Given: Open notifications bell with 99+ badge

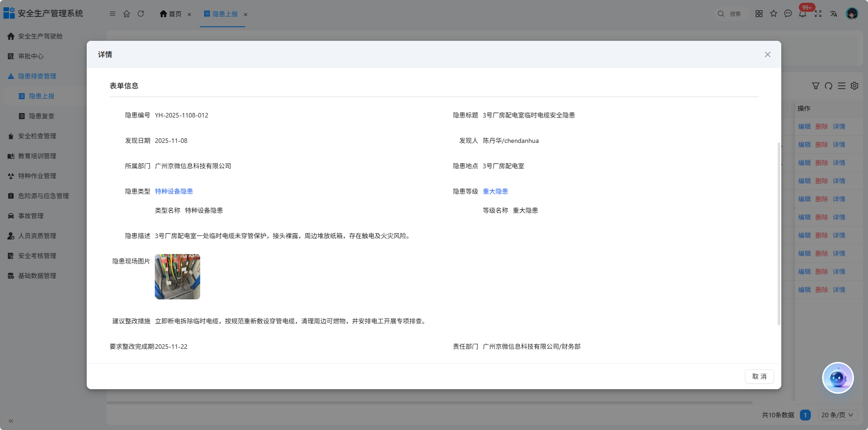Looking at the screenshot, I should (803, 14).
